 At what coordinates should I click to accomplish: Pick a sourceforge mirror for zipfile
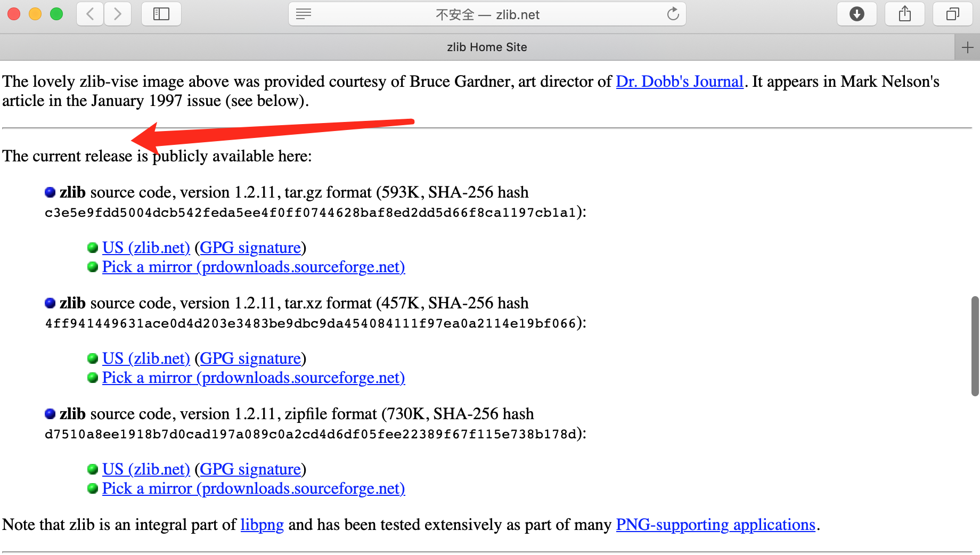point(254,488)
